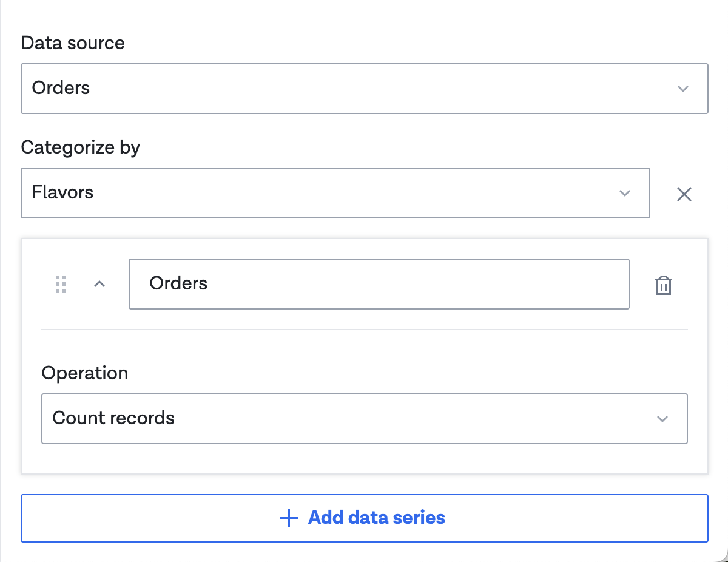Click the Count records operation value
The image size is (728, 562).
(113, 418)
